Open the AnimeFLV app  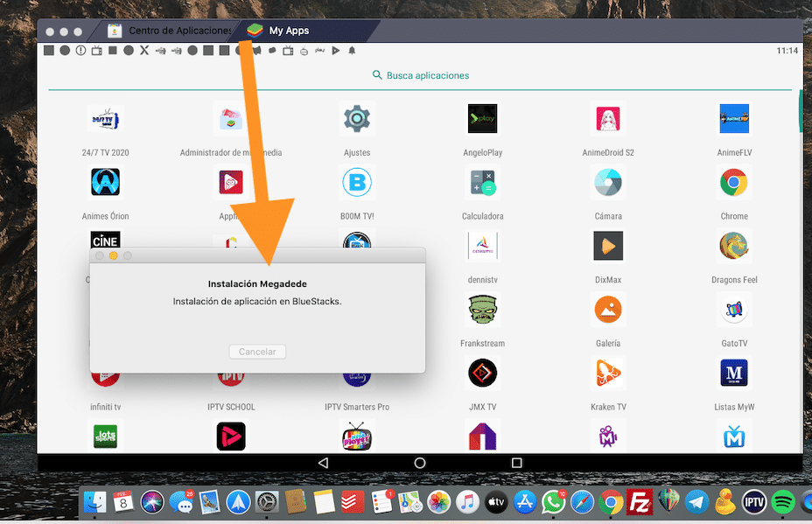point(733,119)
